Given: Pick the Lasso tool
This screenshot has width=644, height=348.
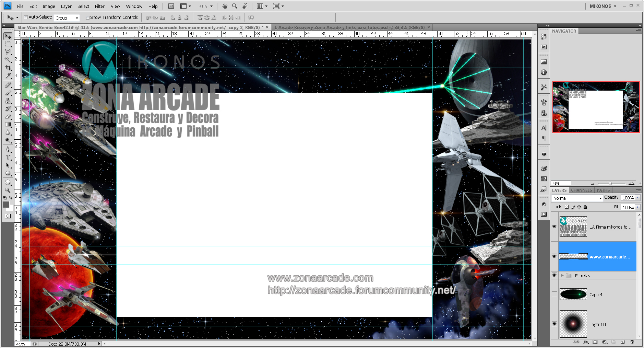Looking at the screenshot, I should [x=8, y=51].
